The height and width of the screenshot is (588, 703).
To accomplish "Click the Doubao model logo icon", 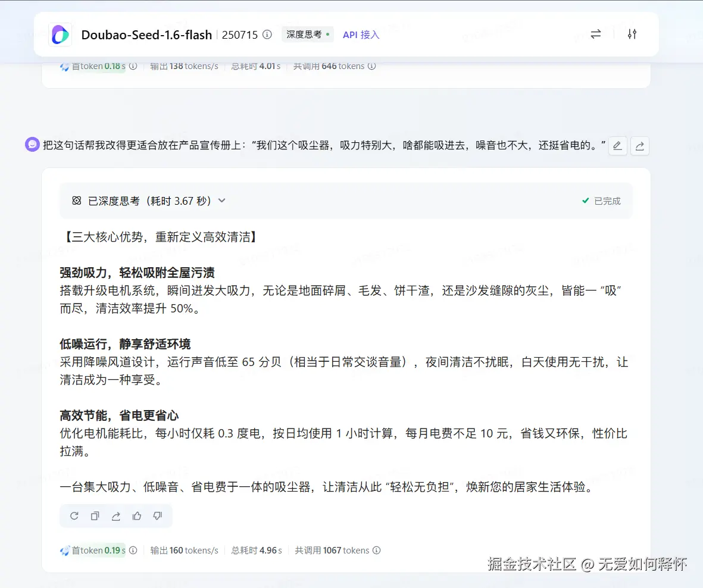I will click(60, 35).
